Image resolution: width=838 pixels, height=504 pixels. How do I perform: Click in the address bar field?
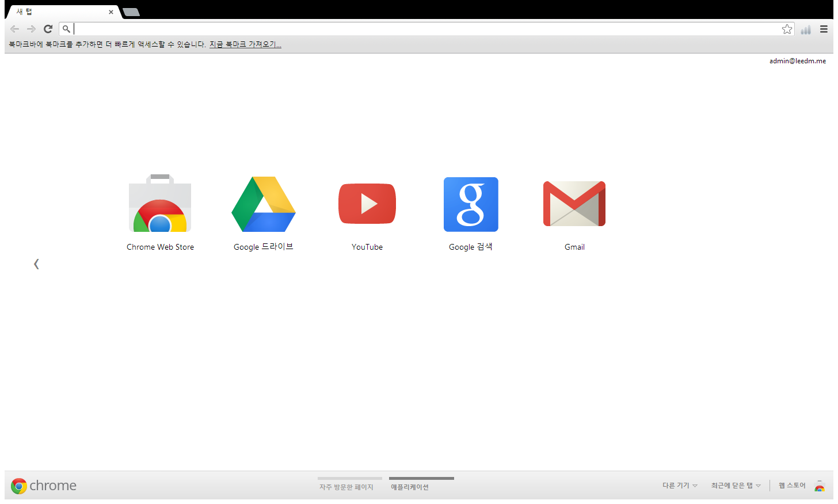tap(426, 29)
